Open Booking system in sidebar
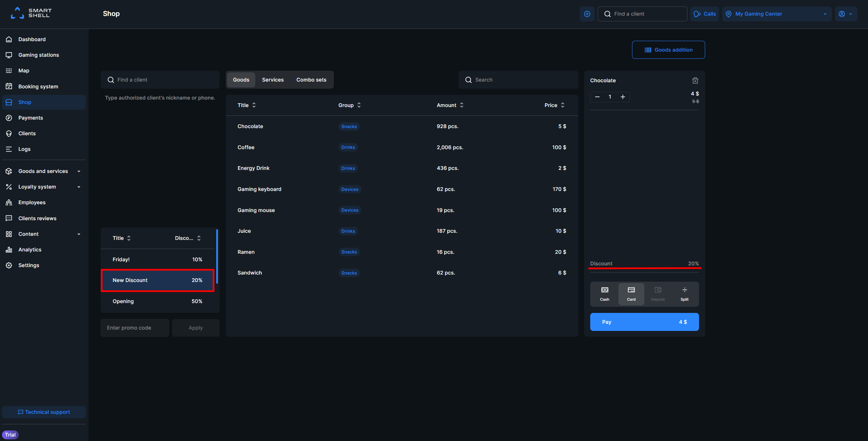The width and height of the screenshot is (868, 441). click(x=38, y=87)
